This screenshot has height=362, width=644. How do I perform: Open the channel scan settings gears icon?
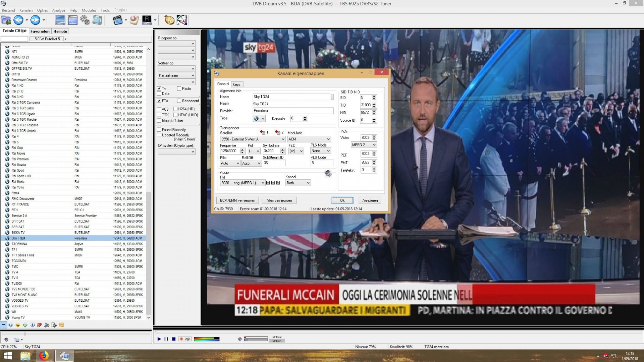pyautogui.click(x=85, y=20)
